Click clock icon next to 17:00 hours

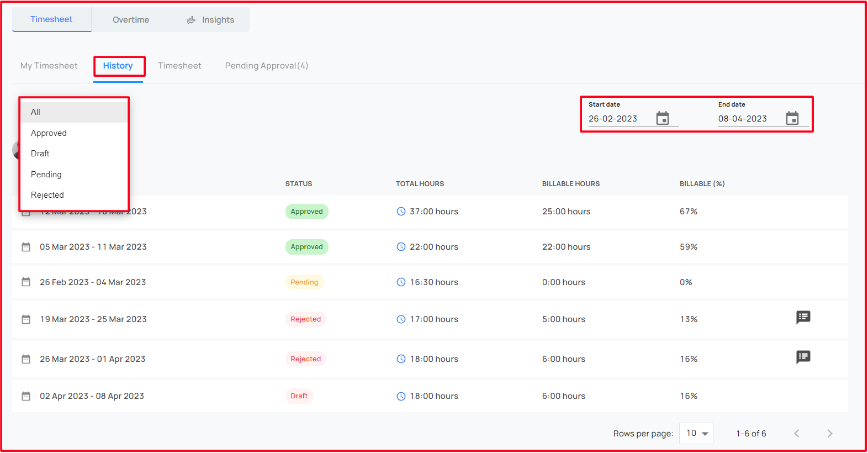click(x=401, y=319)
